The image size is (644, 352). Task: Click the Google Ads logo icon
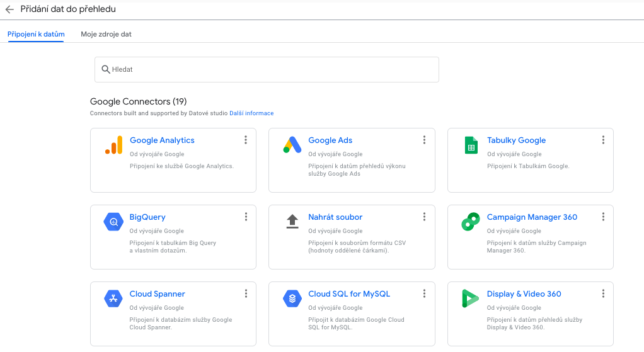pyautogui.click(x=292, y=145)
